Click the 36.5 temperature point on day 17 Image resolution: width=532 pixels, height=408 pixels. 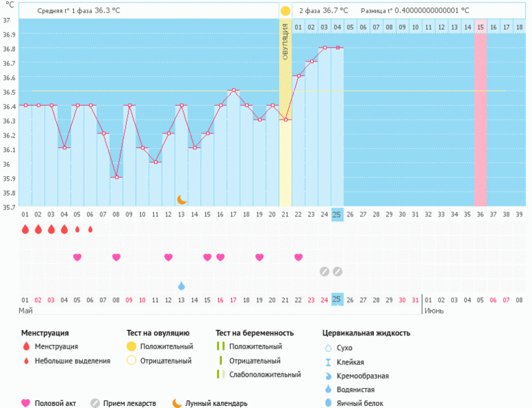click(x=234, y=91)
